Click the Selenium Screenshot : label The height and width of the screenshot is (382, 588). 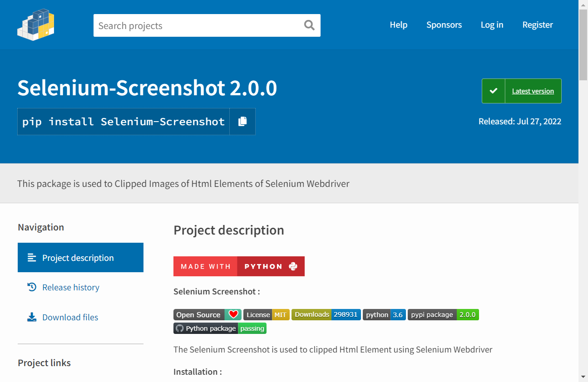[x=217, y=291]
